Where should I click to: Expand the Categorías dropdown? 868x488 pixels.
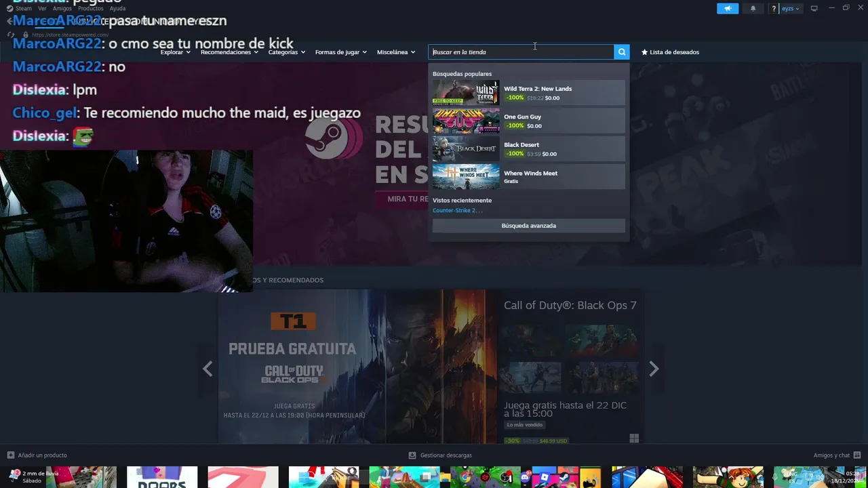click(287, 52)
